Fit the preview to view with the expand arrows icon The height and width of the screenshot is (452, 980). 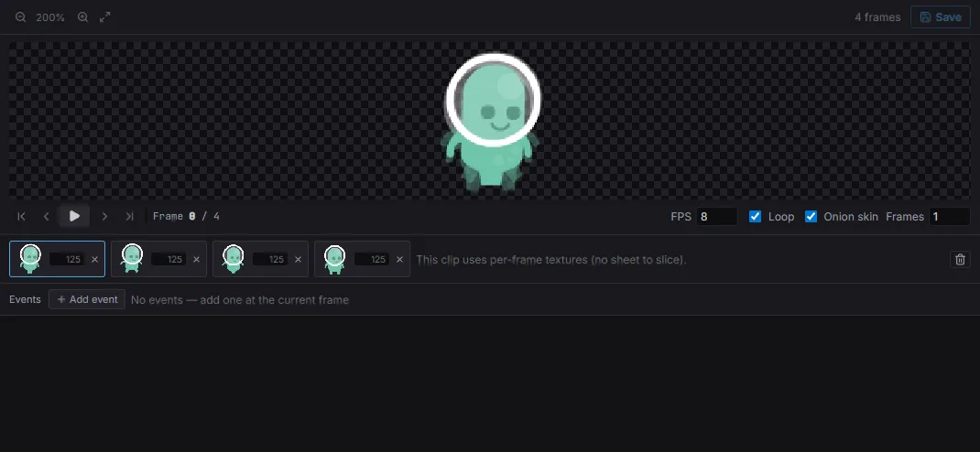point(105,17)
